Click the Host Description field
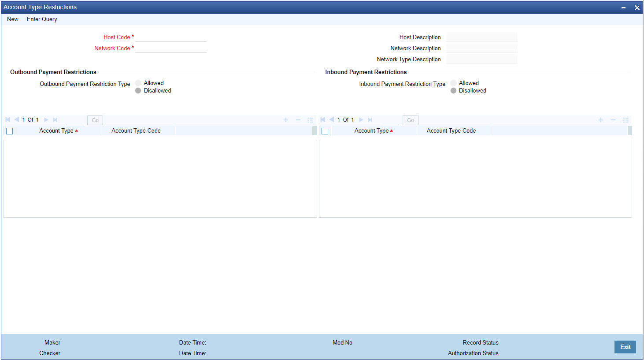The width and height of the screenshot is (644, 360). (x=482, y=37)
